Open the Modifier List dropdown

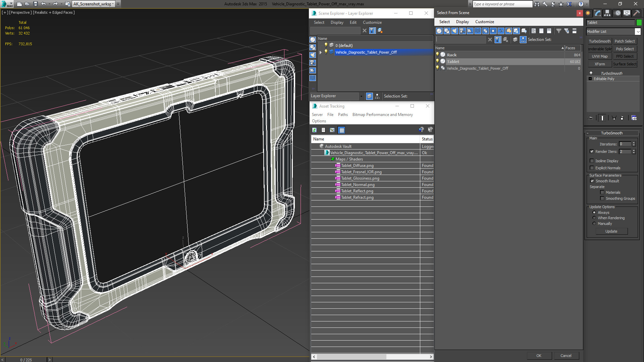click(x=638, y=32)
